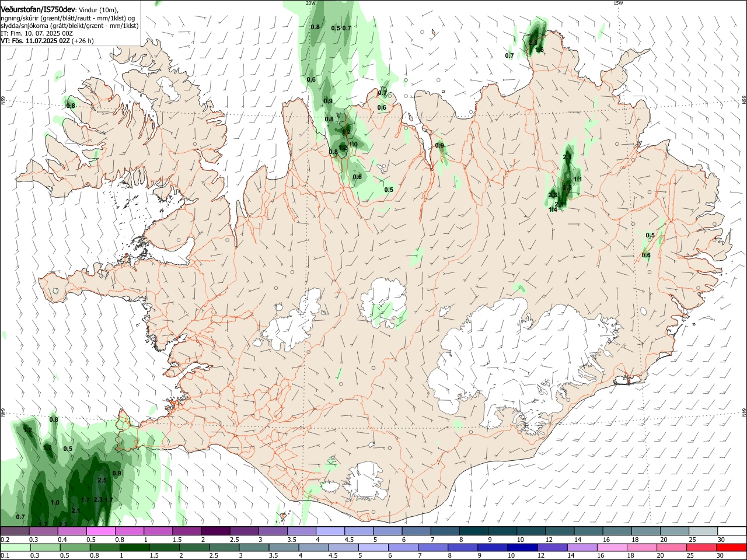The image size is (747, 560).
Task: Click the 1.6 value at the northeast peninsula tip
Action: [539, 50]
